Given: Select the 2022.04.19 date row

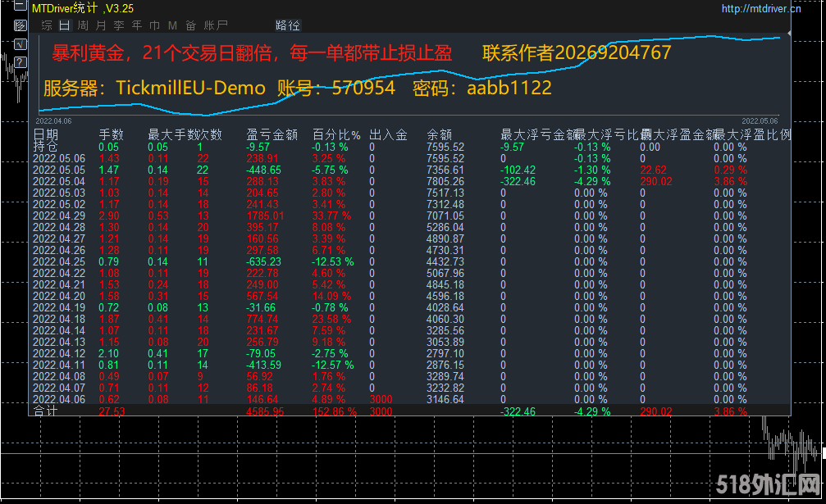Looking at the screenshot, I should [x=59, y=308].
